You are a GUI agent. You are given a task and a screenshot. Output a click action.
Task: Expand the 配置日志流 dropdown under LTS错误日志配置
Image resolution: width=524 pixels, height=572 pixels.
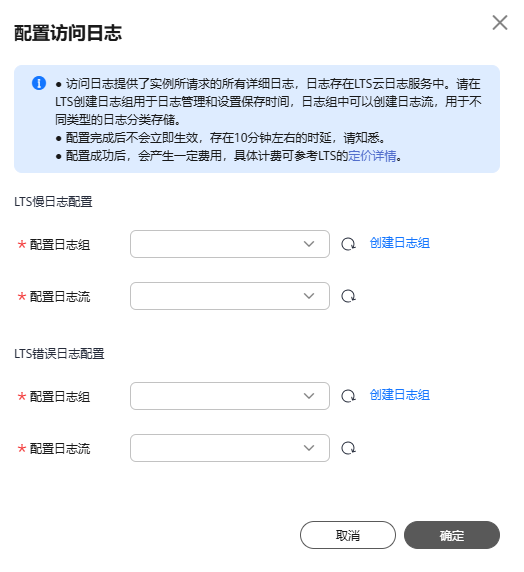click(230, 448)
